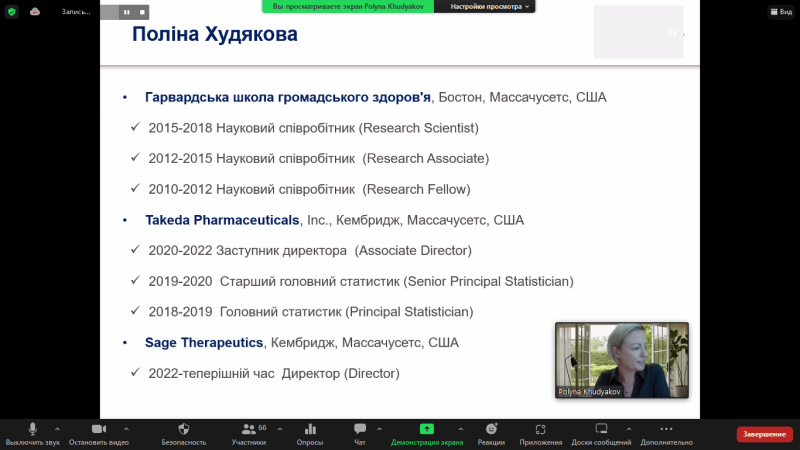Expand chat options arrow
The height and width of the screenshot is (450, 800).
click(x=379, y=429)
